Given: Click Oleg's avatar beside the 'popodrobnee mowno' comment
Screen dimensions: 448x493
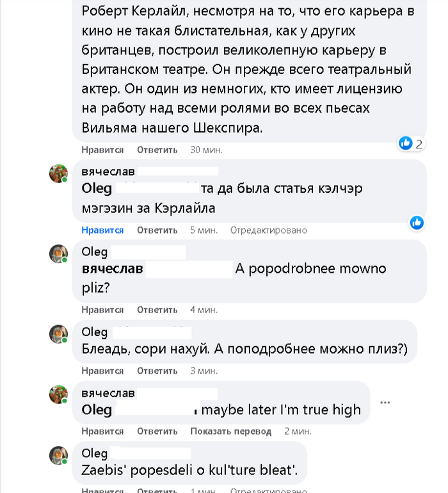Looking at the screenshot, I should [x=59, y=254].
